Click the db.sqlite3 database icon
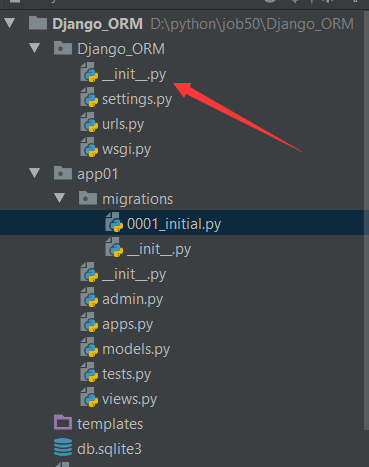Viewport: 369px width, 467px height. click(x=63, y=447)
